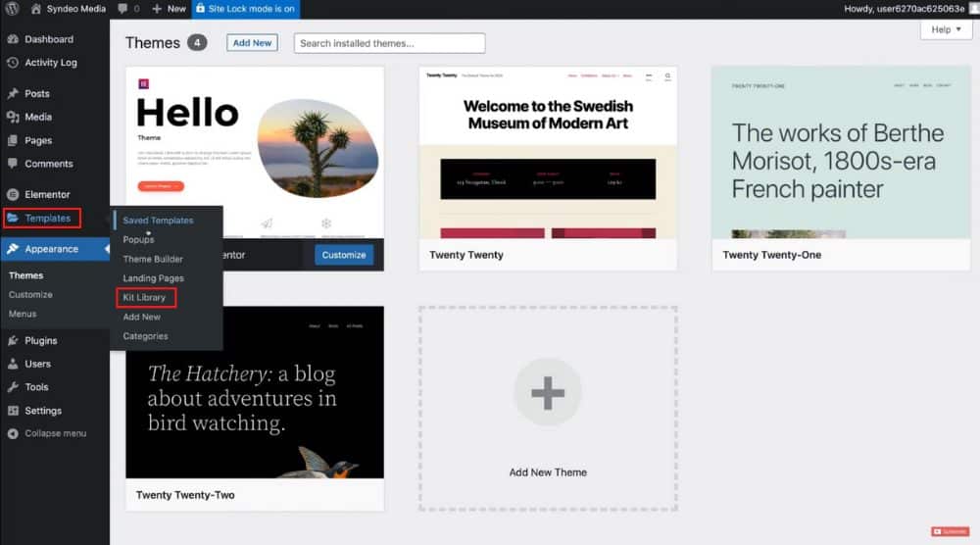980x545 pixels.
Task: Click the theme count badge 4
Action: click(197, 42)
